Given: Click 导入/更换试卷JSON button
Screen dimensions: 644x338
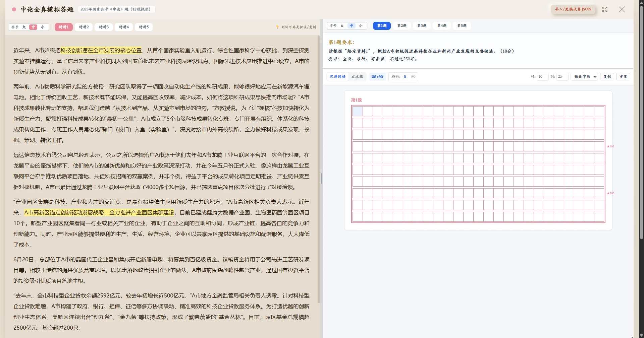Looking at the screenshot, I should click(573, 9).
